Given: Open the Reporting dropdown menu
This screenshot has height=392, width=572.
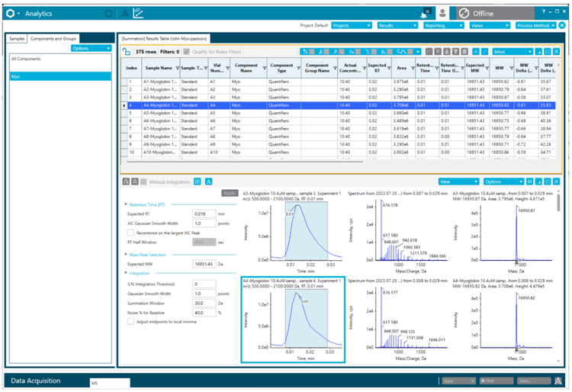Looking at the screenshot, I should [x=442, y=25].
